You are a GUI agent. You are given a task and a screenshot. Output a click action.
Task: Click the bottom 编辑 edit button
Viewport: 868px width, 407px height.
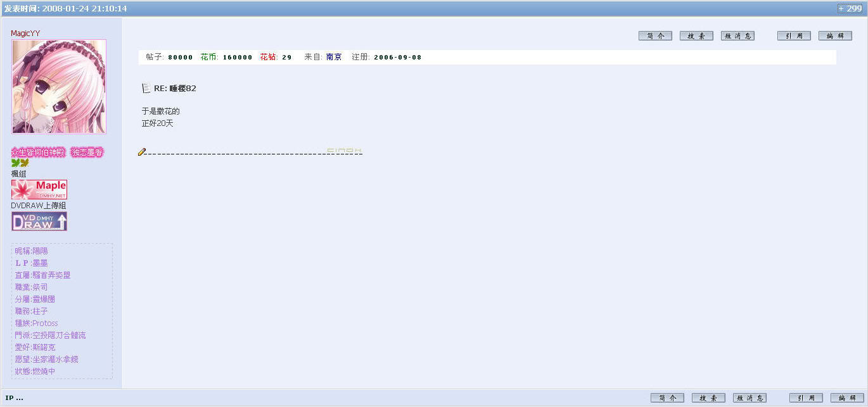pos(847,398)
